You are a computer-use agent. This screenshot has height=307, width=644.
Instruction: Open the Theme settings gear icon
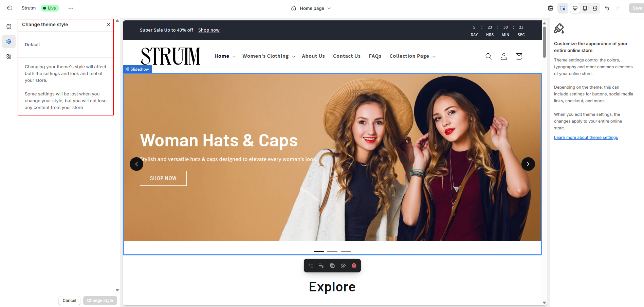click(x=9, y=41)
